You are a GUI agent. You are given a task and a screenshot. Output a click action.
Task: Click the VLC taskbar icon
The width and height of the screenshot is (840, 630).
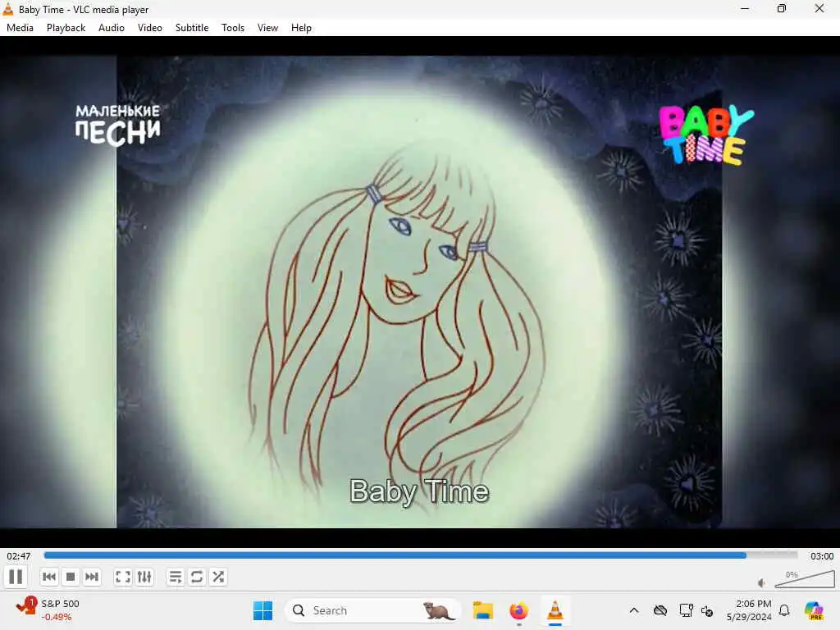(555, 610)
